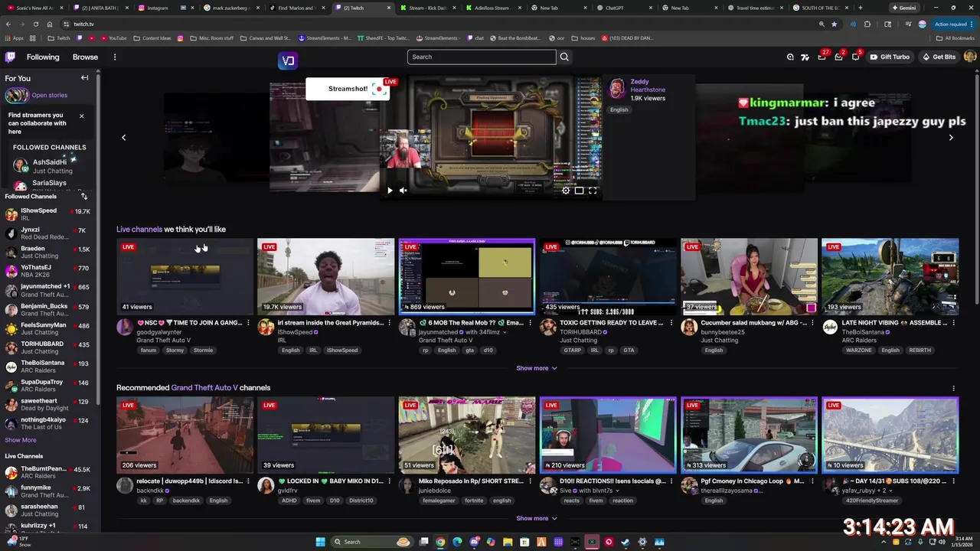The height and width of the screenshot is (551, 980).
Task: Open the Browse tab
Action: coord(85,57)
